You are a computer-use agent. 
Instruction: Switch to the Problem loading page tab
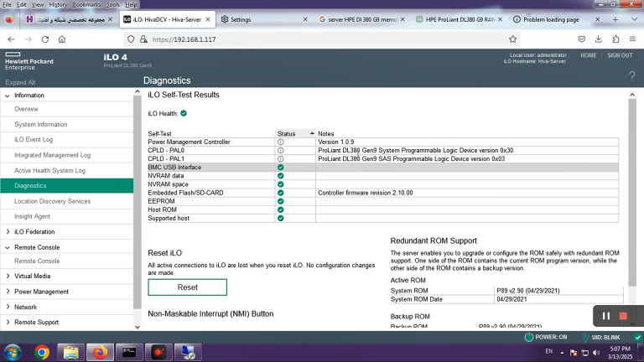557,19
